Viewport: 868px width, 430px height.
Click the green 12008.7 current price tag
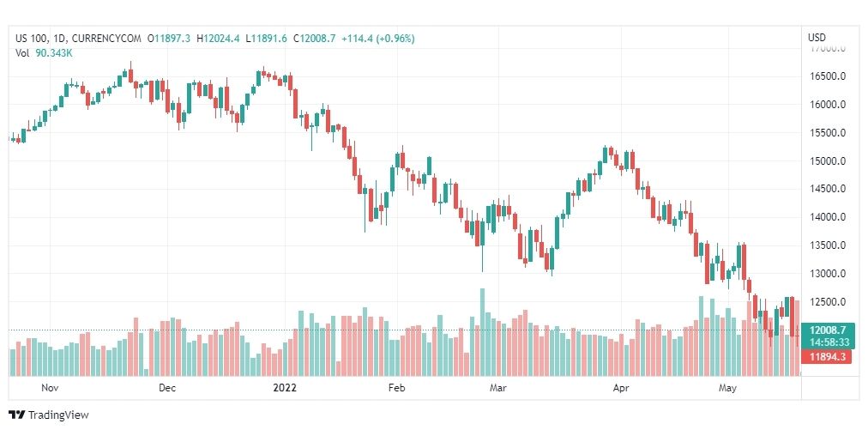[827, 330]
